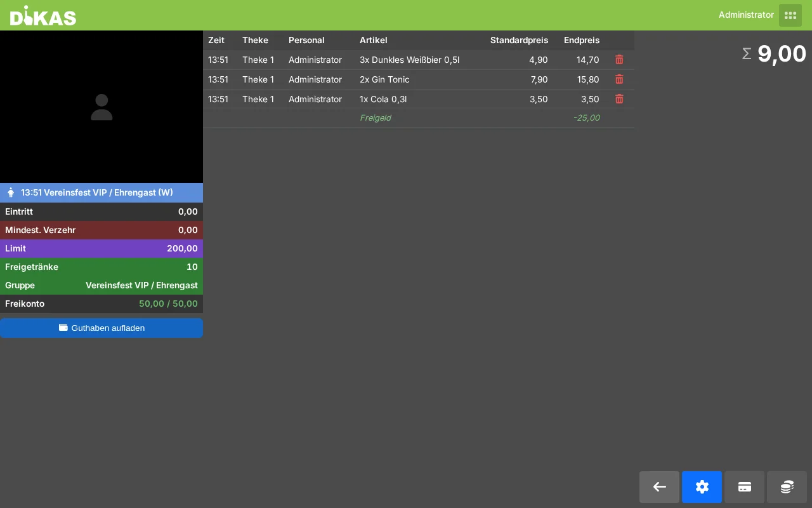Image resolution: width=812 pixels, height=508 pixels.
Task: Delete the Gin Tonic entry
Action: click(x=619, y=79)
